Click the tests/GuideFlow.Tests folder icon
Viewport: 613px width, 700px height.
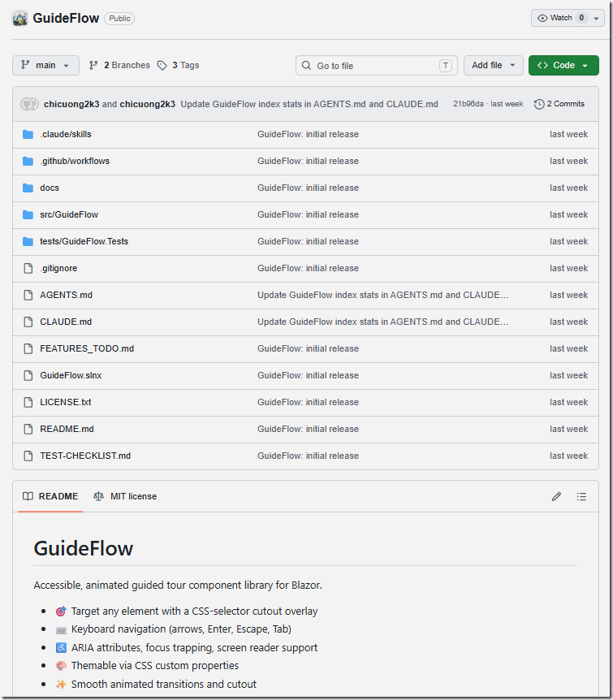(28, 241)
